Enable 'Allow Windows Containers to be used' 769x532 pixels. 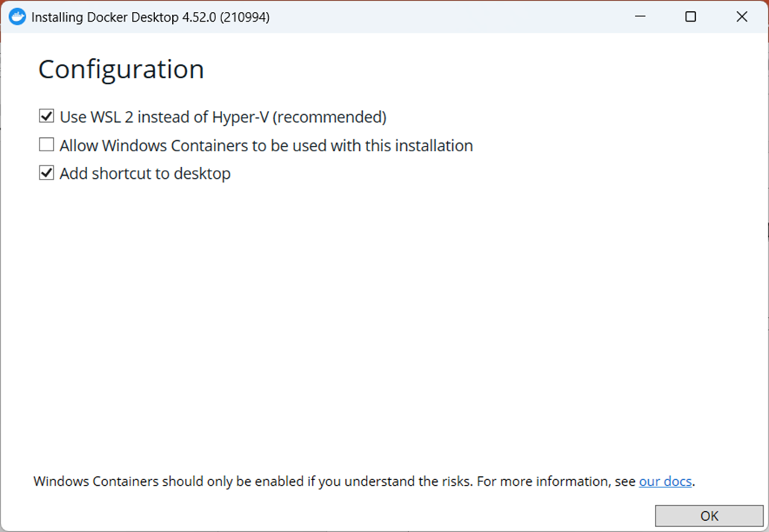(x=46, y=144)
